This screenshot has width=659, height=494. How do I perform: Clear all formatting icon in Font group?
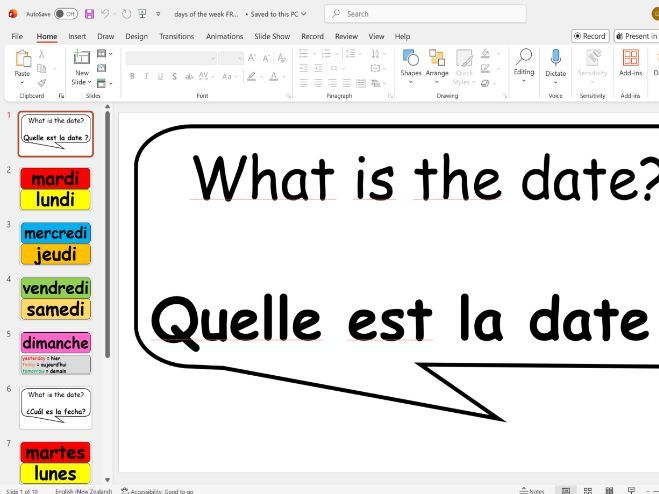282,58
